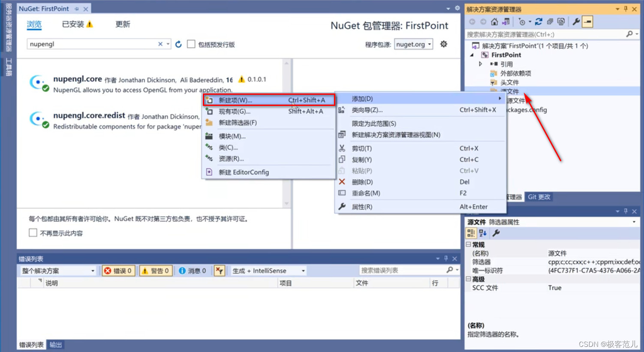Image resolution: width=644 pixels, height=352 pixels.
Task: Choose Cut (剪切) from the context menu
Action: [x=420, y=148]
